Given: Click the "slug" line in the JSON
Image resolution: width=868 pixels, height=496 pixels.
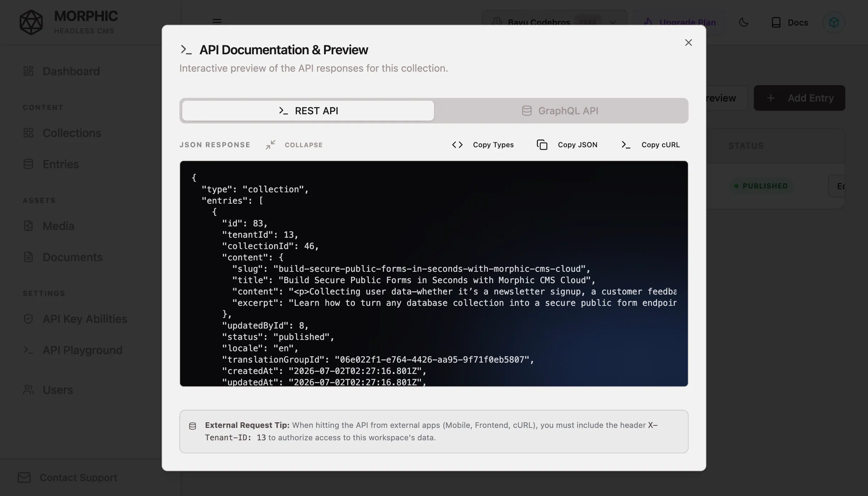Looking at the screenshot, I should pos(411,269).
